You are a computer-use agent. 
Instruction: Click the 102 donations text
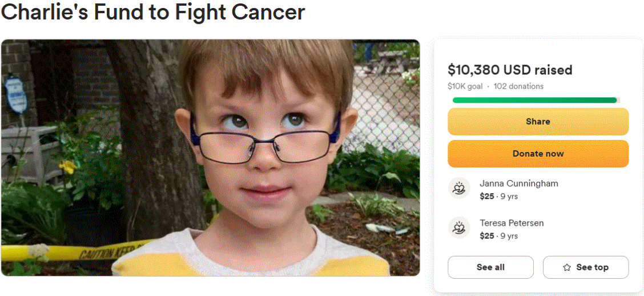click(518, 86)
